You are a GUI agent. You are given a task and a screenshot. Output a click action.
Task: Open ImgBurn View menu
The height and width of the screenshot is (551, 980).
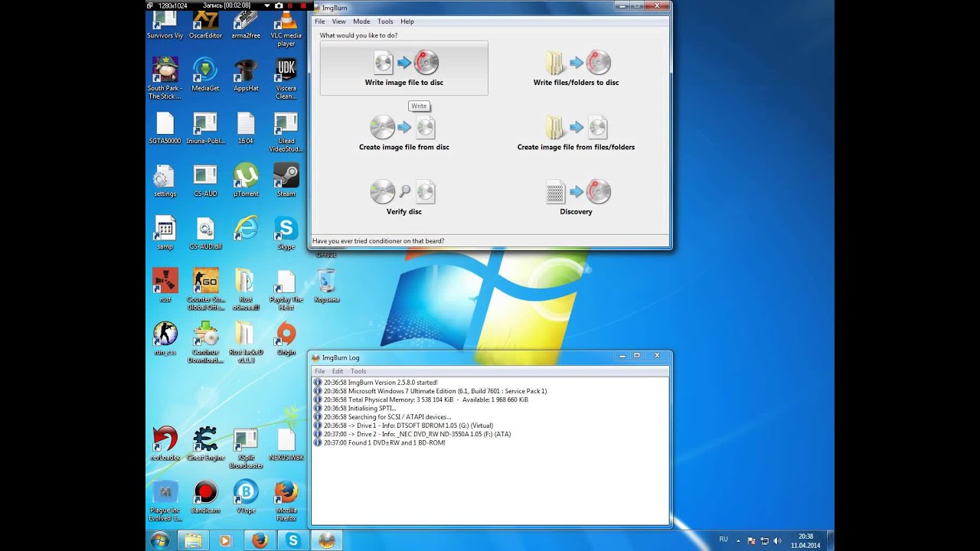(x=338, y=21)
